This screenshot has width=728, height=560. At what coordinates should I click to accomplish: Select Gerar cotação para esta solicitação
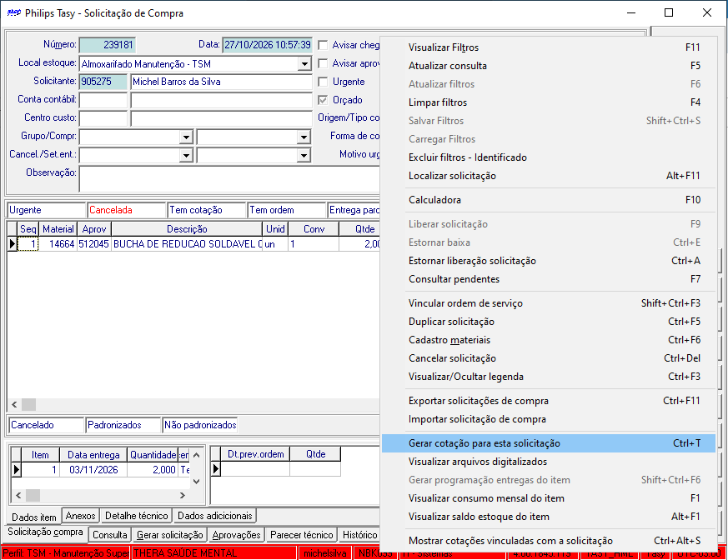[549, 443]
